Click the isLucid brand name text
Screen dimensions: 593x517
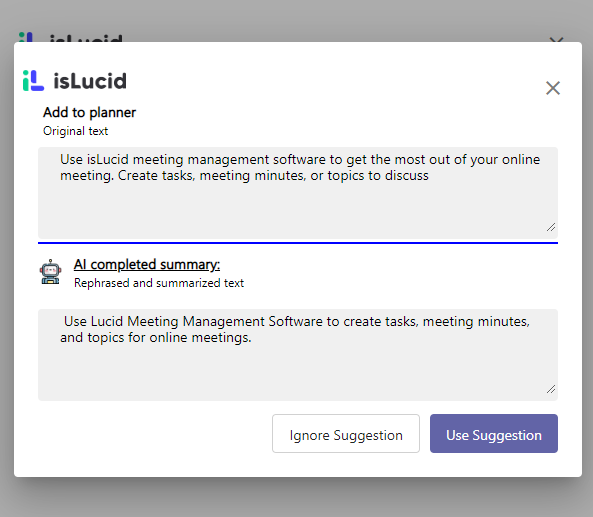[90, 81]
